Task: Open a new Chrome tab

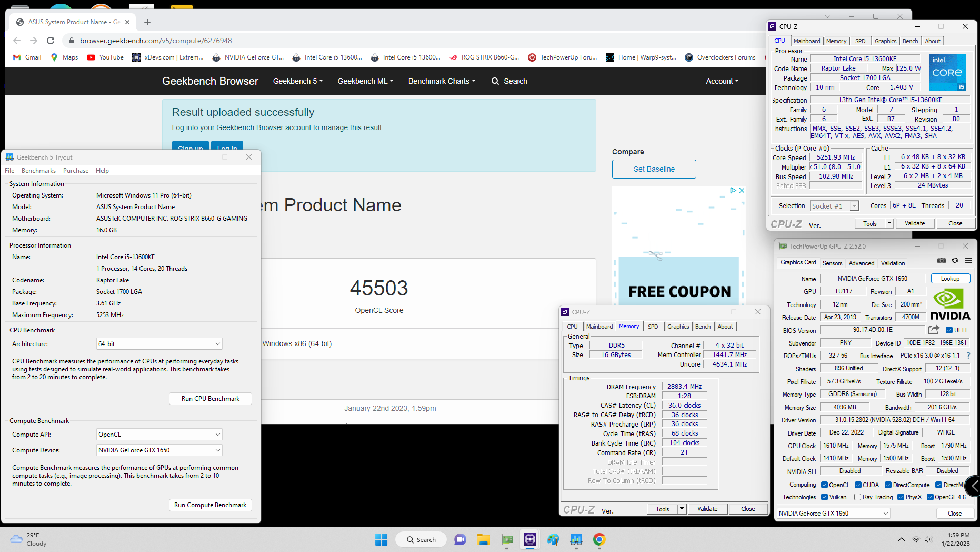Action: coord(147,22)
